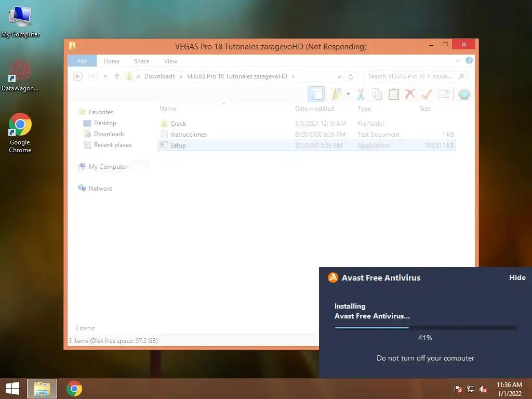Select the Instrucciones text document
The width and height of the screenshot is (532, 399).
[307, 135]
